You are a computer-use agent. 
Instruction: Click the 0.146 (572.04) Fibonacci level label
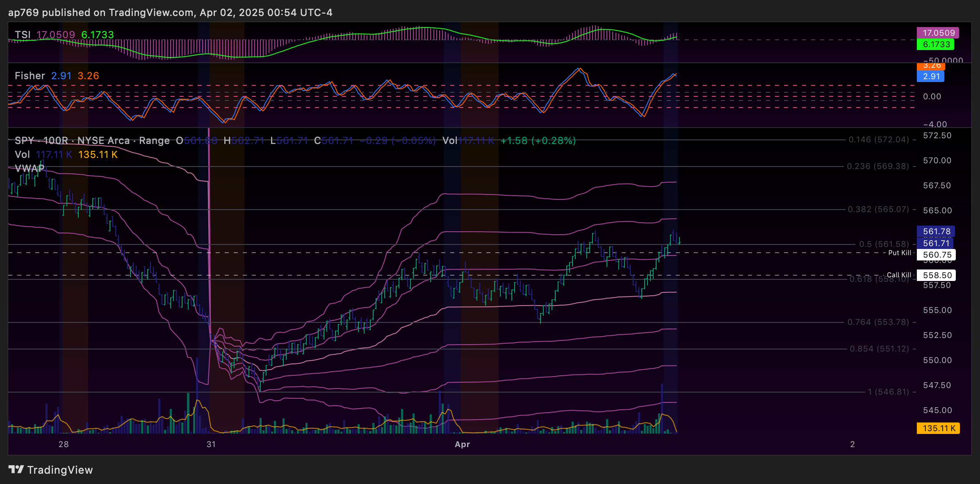879,140
